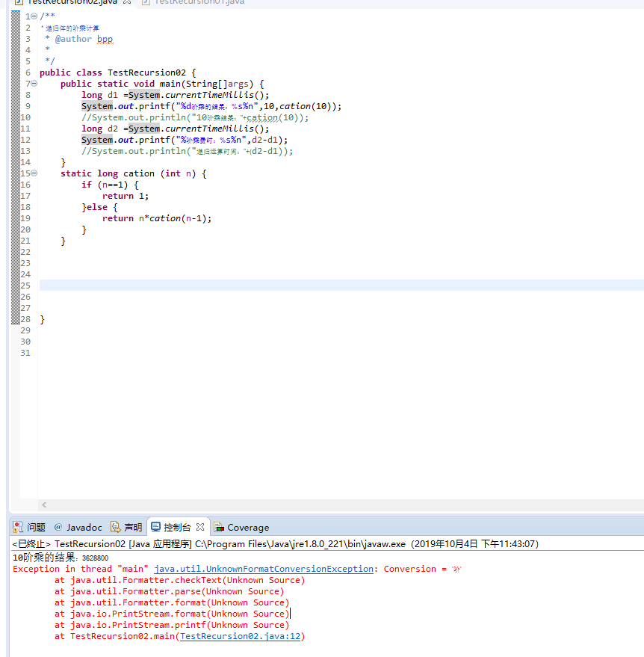Close the 控制台 console tab

[x=200, y=527]
